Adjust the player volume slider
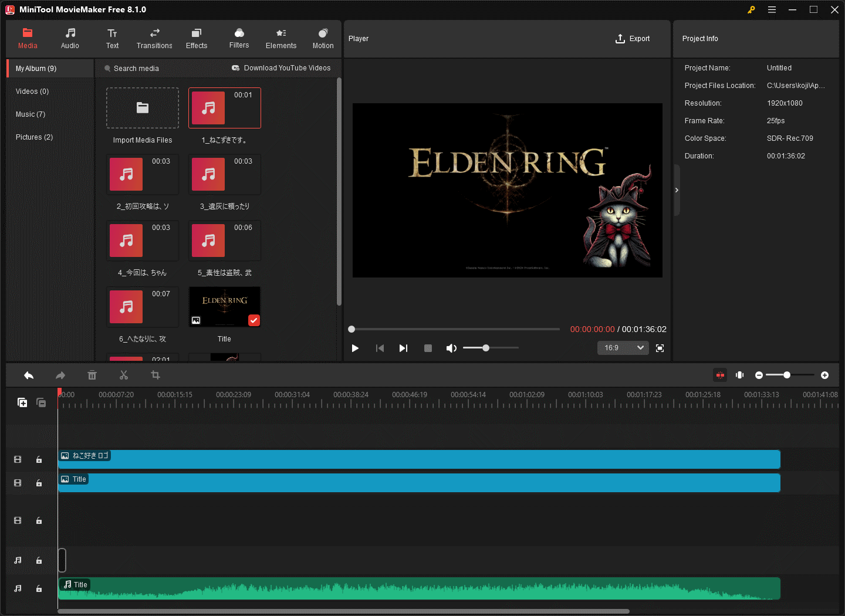The image size is (845, 616). click(x=486, y=348)
